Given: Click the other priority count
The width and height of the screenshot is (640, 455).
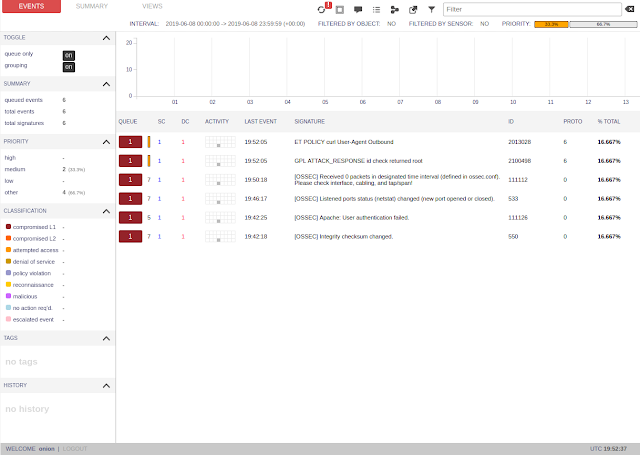Looking at the screenshot, I should 64,192.
